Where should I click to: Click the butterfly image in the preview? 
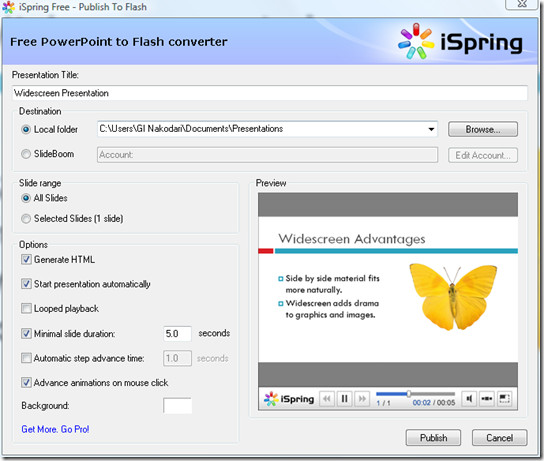[453, 297]
